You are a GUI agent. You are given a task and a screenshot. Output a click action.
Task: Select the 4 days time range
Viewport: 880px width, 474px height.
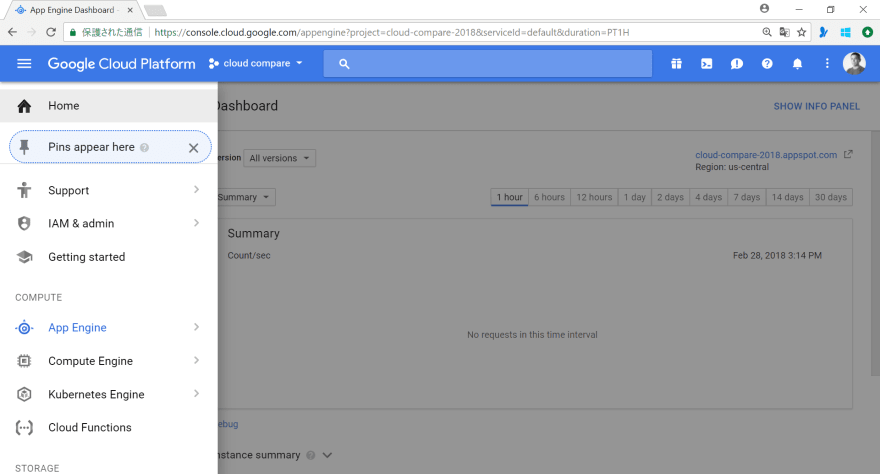[709, 197]
